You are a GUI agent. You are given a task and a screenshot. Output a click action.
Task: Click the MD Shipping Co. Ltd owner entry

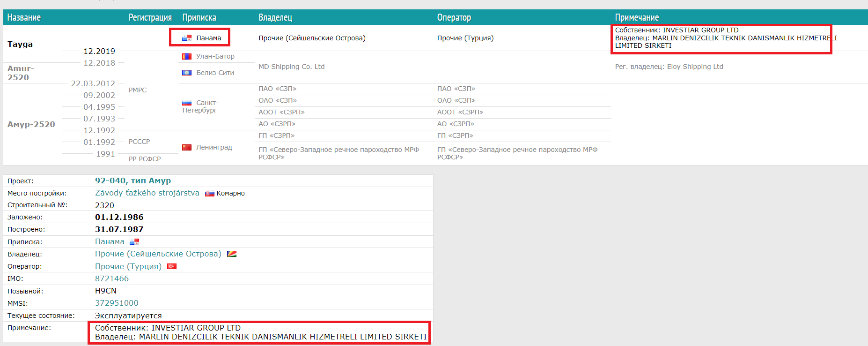click(x=291, y=67)
